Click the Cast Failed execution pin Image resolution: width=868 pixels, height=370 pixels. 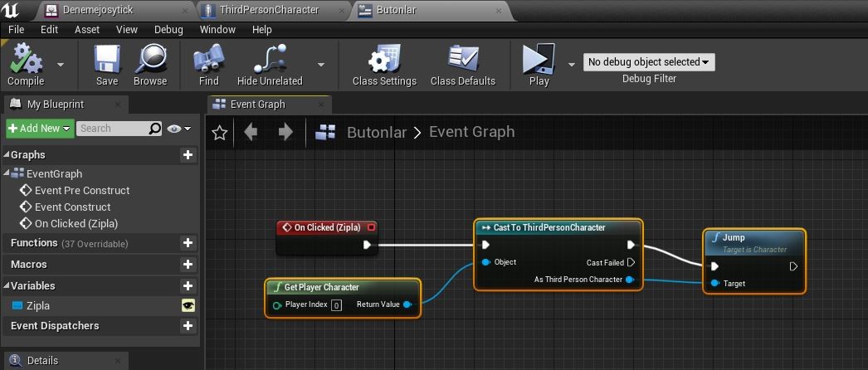631,262
